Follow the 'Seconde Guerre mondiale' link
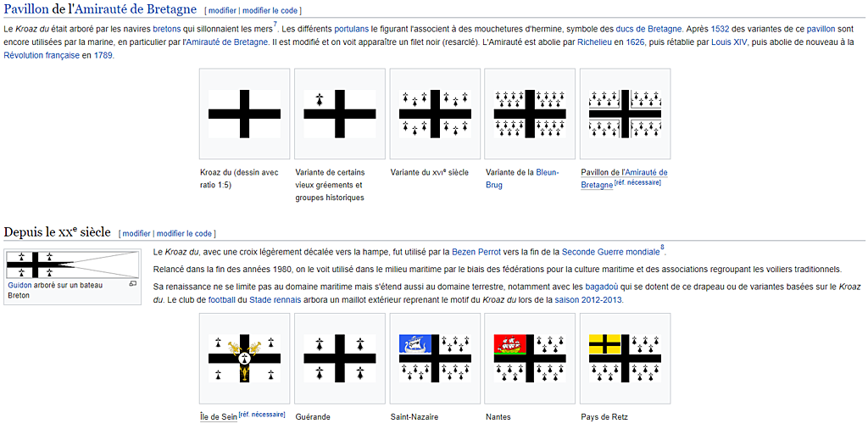This screenshot has height=446, width=868. (x=610, y=252)
